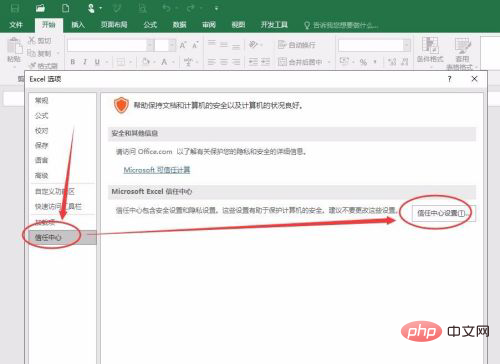Open the 文件 menu tab

pos(16,25)
